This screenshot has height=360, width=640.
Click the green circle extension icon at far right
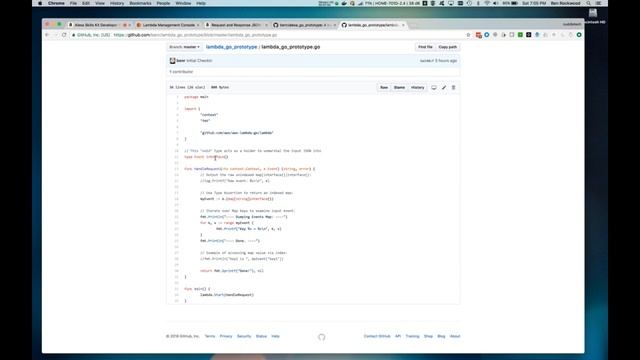click(x=579, y=35)
